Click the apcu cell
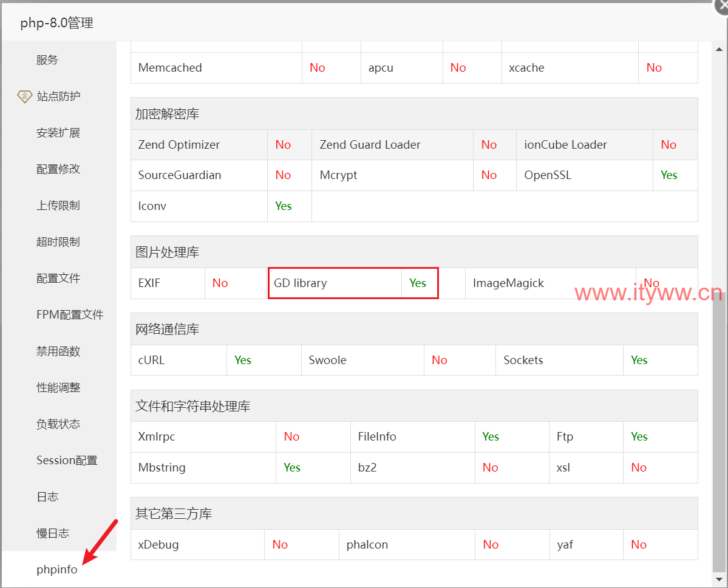This screenshot has width=728, height=588. (401, 68)
